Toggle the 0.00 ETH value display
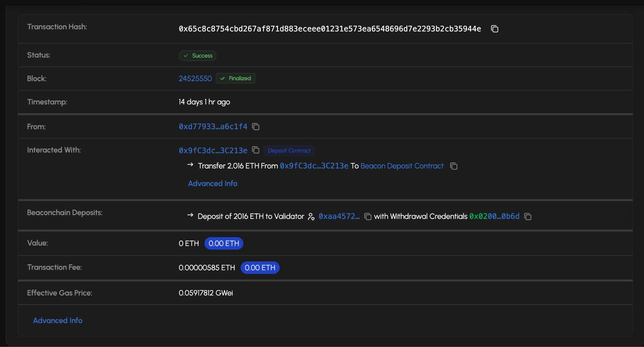 (x=224, y=243)
